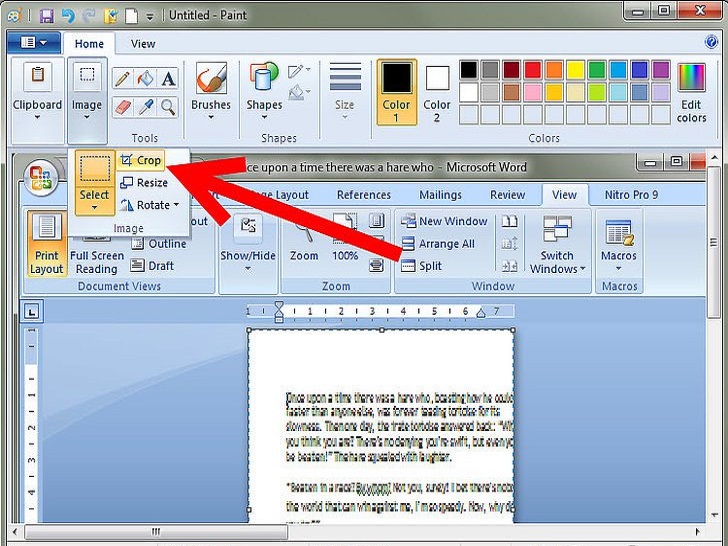Click the Redo arrow in quick access toolbar

coord(89,16)
